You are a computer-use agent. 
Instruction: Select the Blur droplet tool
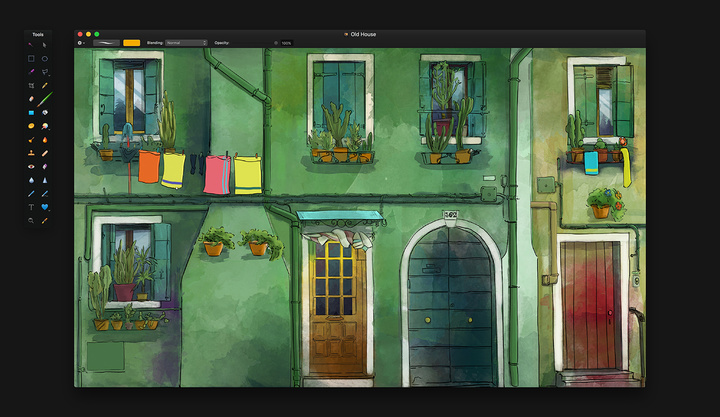coord(31,180)
